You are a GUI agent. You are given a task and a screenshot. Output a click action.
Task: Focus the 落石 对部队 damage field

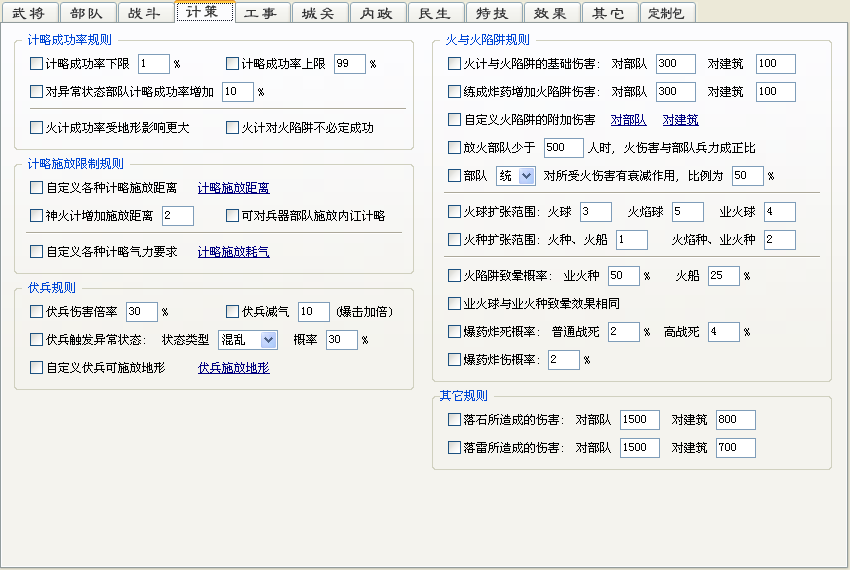[640, 420]
